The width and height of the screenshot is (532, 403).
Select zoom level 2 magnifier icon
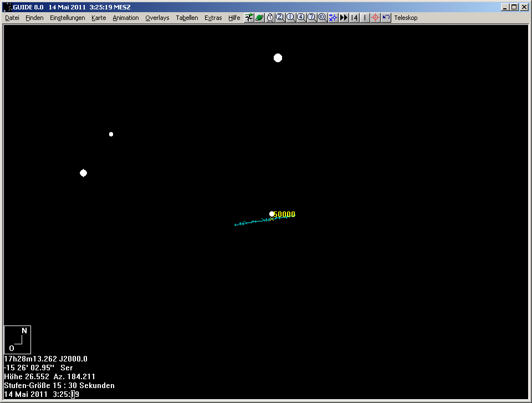pos(280,18)
